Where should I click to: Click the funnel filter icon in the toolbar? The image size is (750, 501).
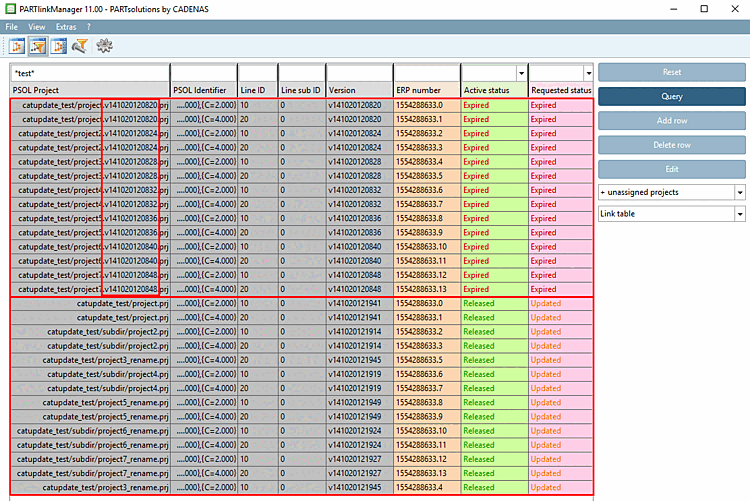click(81, 45)
